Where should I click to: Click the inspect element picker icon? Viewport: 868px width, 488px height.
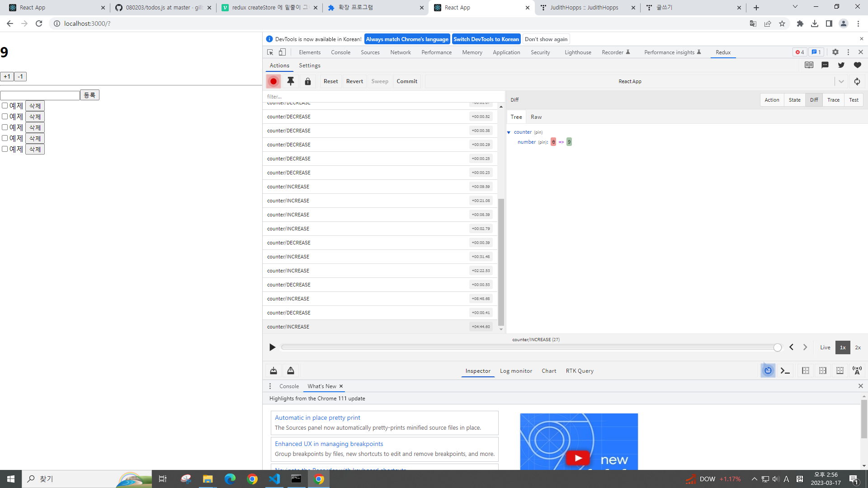270,52
